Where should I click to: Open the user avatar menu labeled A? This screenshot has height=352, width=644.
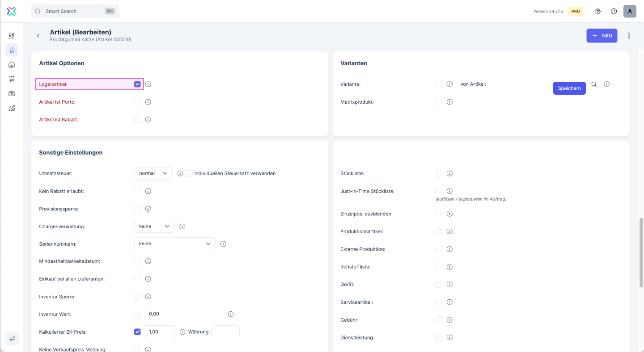(x=630, y=11)
